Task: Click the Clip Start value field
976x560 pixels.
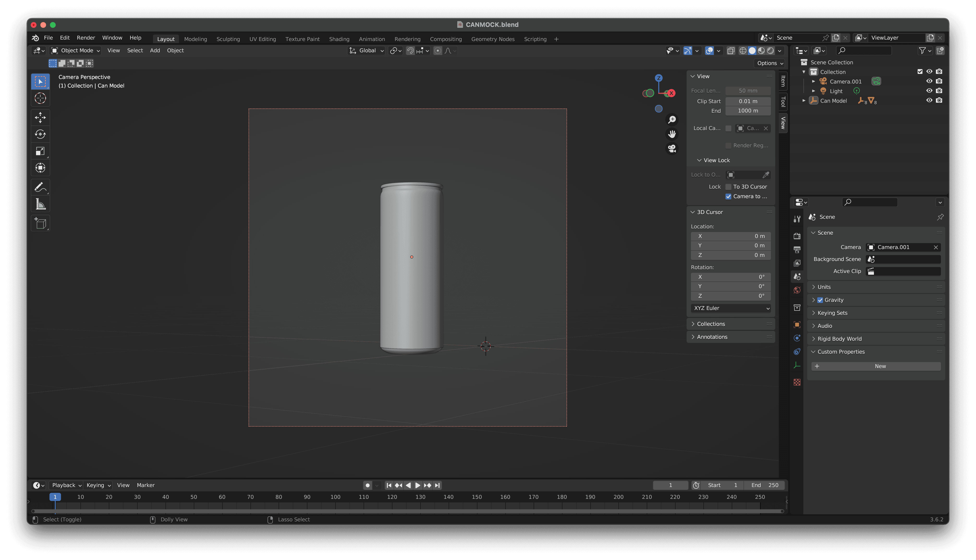Action: pyautogui.click(x=748, y=101)
